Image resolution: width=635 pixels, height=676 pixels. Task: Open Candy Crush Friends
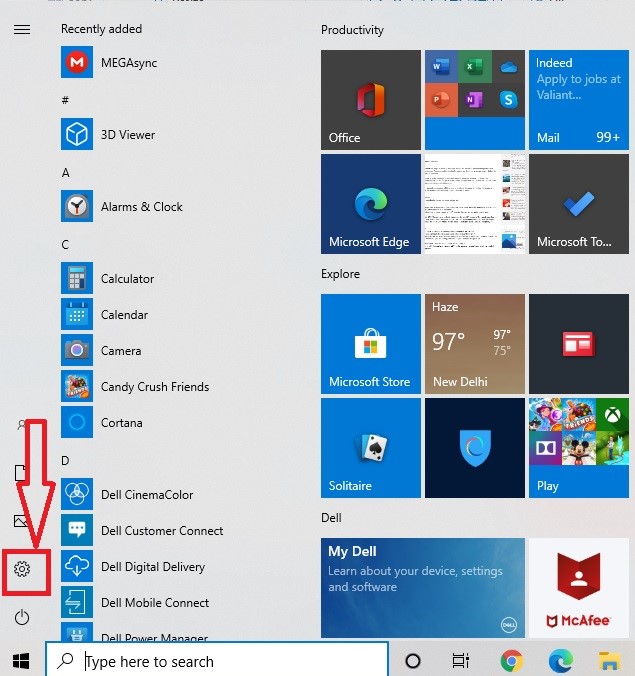tap(135, 387)
